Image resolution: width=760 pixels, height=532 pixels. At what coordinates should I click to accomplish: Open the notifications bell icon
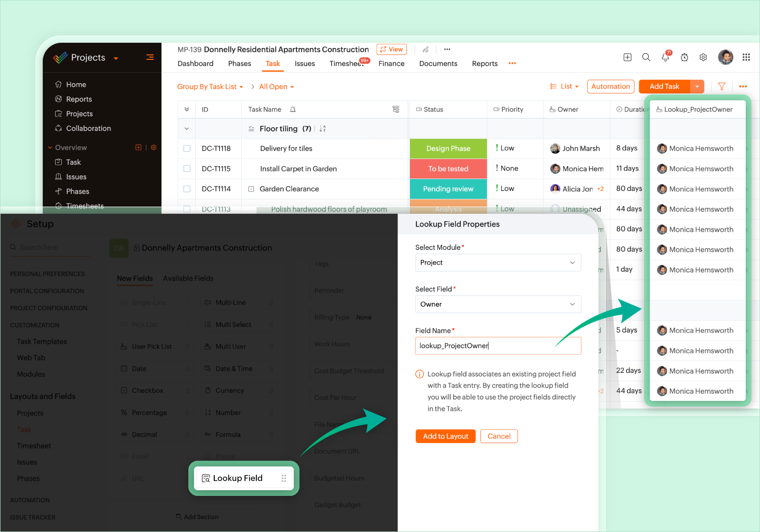[x=665, y=57]
